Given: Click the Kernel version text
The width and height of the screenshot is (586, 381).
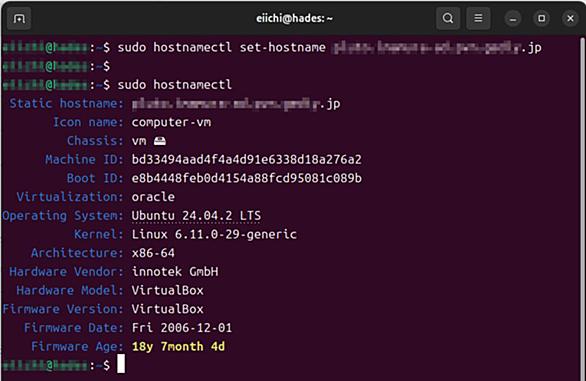Looking at the screenshot, I should click(214, 234).
